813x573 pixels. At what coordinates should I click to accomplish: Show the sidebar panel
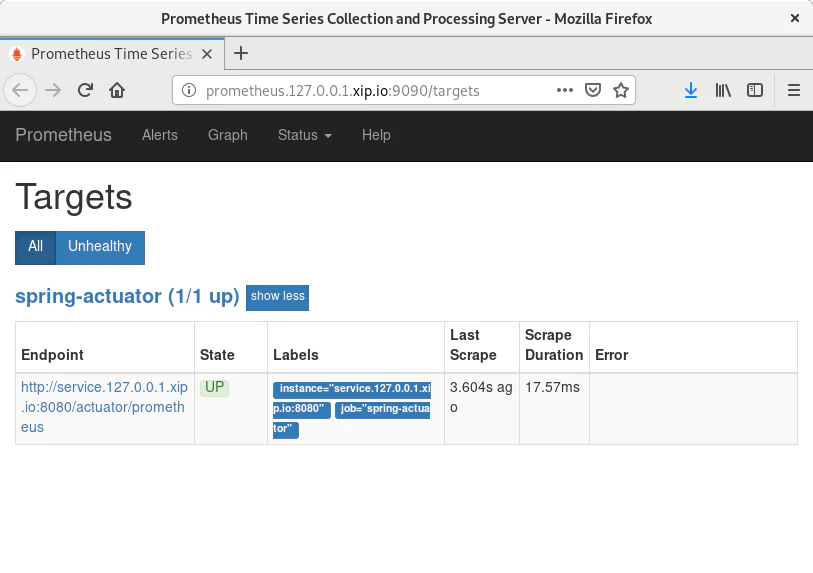(755, 90)
